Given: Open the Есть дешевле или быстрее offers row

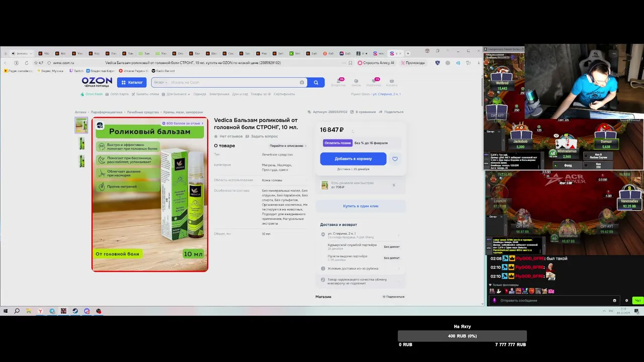Looking at the screenshot, I should pyautogui.click(x=360, y=185).
